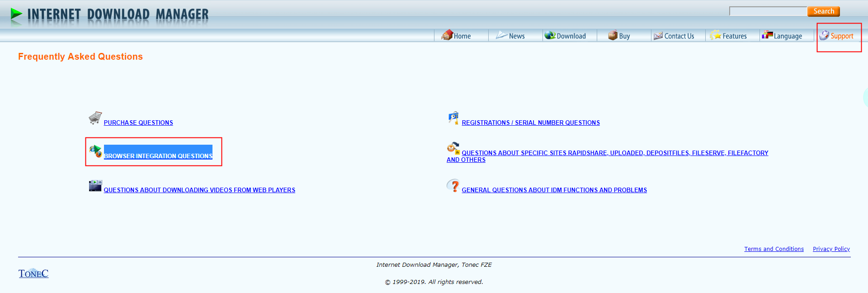Open the Home menu item
868x293 pixels.
coord(462,36)
